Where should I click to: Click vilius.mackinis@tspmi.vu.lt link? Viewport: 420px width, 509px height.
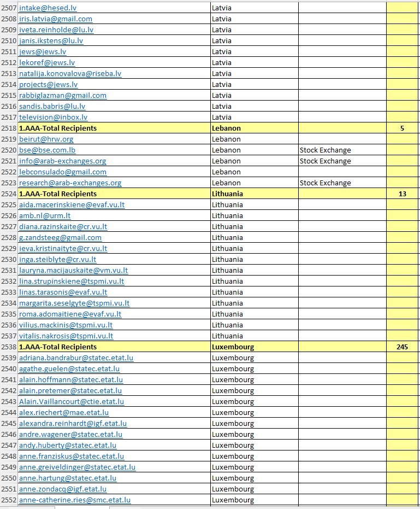click(x=66, y=325)
